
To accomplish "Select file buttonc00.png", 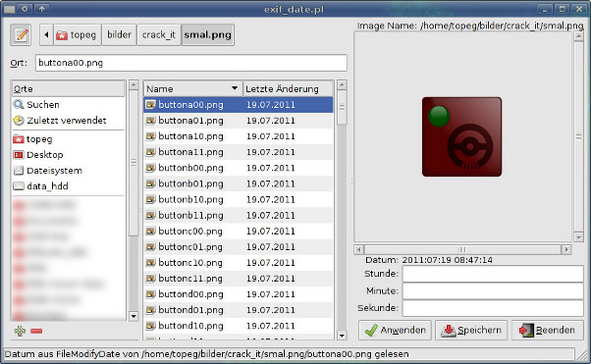I will point(239,231).
